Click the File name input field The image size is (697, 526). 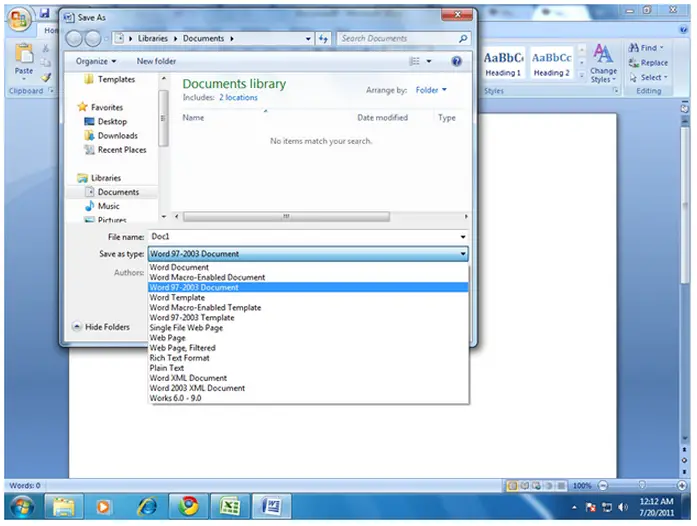(304, 237)
